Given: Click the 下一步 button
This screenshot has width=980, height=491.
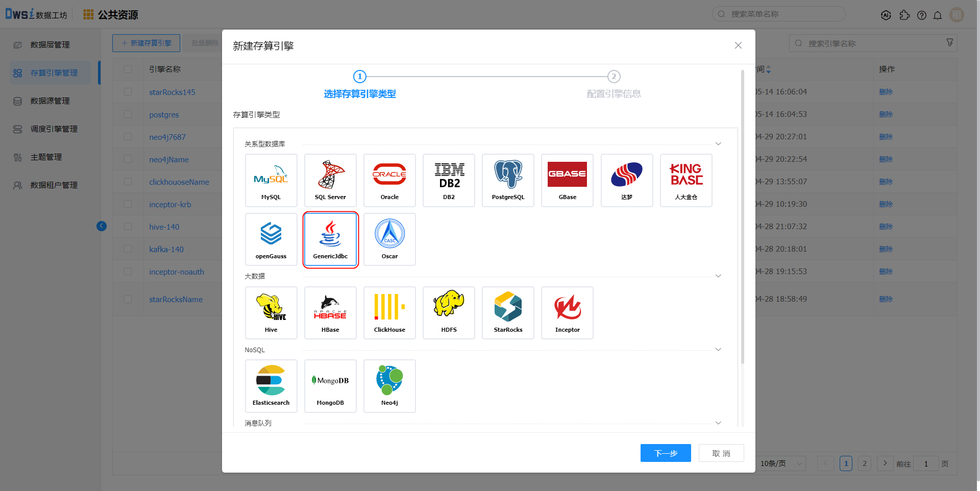Looking at the screenshot, I should pos(666,453).
